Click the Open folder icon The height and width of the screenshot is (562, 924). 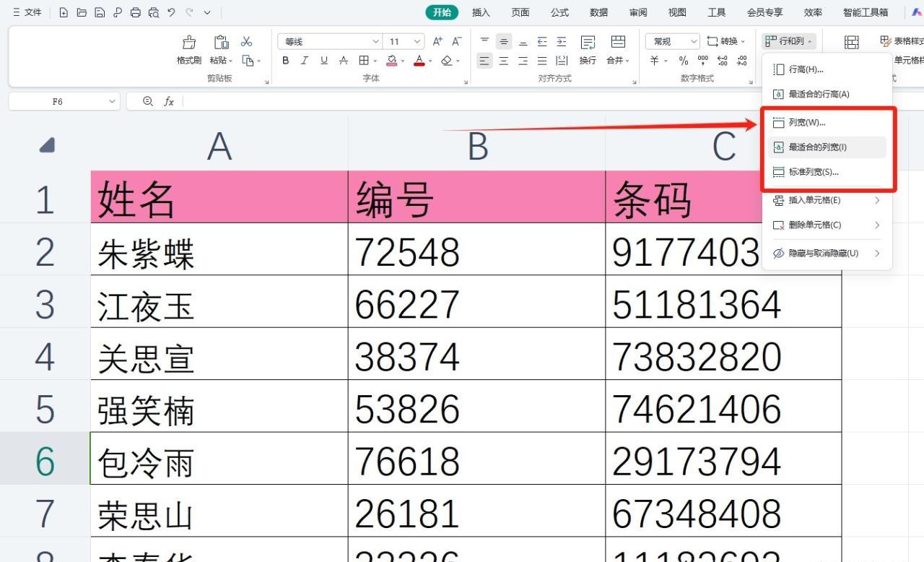[x=82, y=12]
